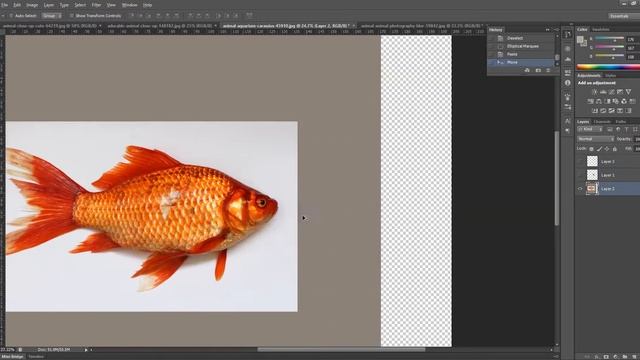Click the Layer 3 thumbnail
This screenshot has height=360, width=640.
[x=592, y=161]
